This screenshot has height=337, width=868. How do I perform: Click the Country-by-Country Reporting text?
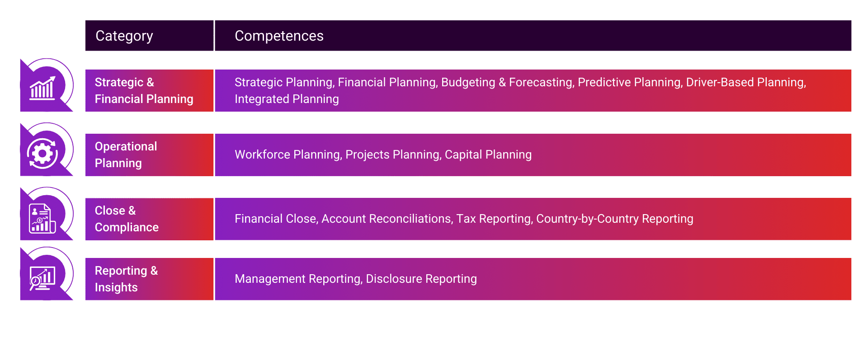point(614,219)
